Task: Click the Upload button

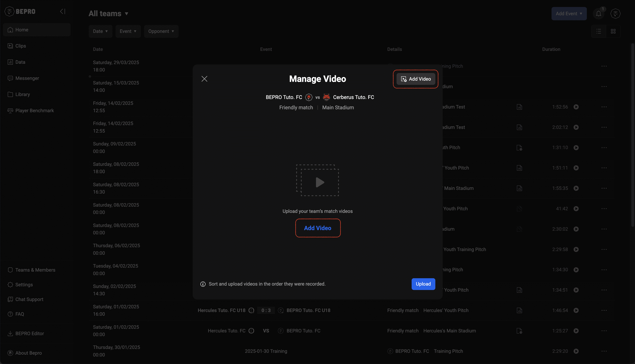Action: 423,284
